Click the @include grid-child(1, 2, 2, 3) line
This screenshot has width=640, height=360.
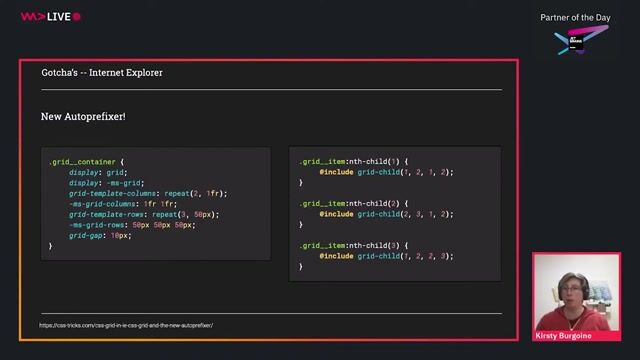386,256
